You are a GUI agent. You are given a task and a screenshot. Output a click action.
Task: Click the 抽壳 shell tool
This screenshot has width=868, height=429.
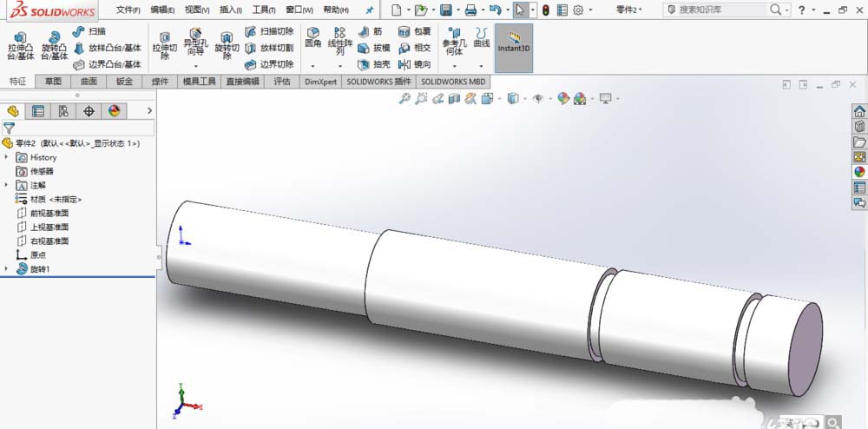click(x=373, y=64)
